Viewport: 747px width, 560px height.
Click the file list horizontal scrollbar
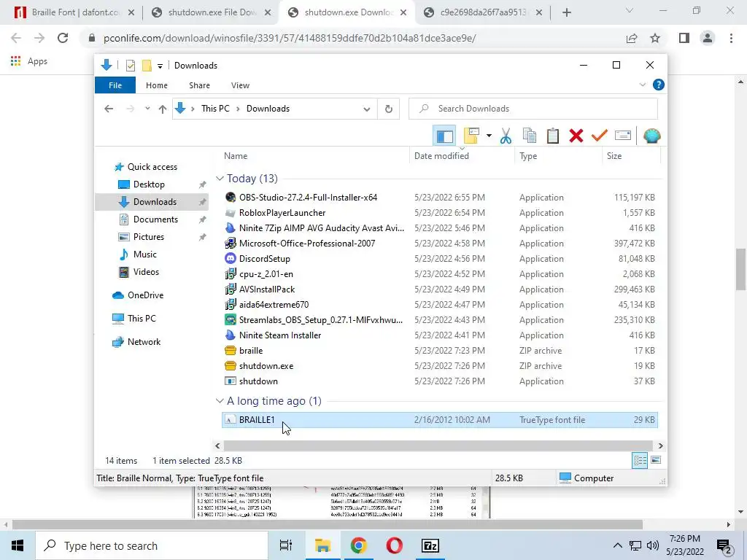tap(438, 446)
